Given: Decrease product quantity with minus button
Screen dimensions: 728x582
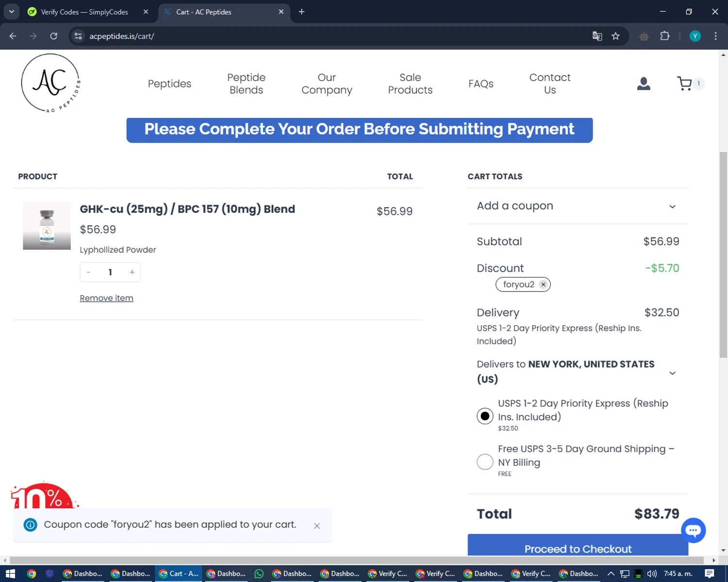Looking at the screenshot, I should [88, 272].
